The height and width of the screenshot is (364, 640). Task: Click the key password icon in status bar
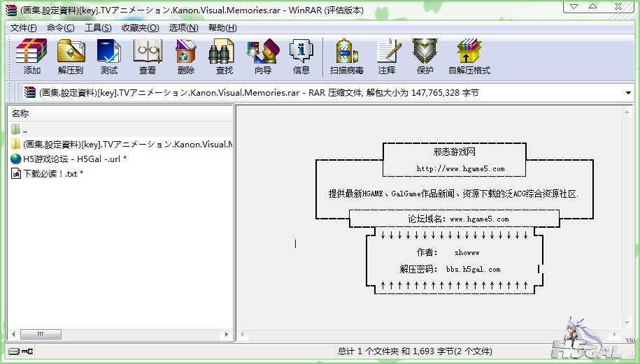click(27, 351)
